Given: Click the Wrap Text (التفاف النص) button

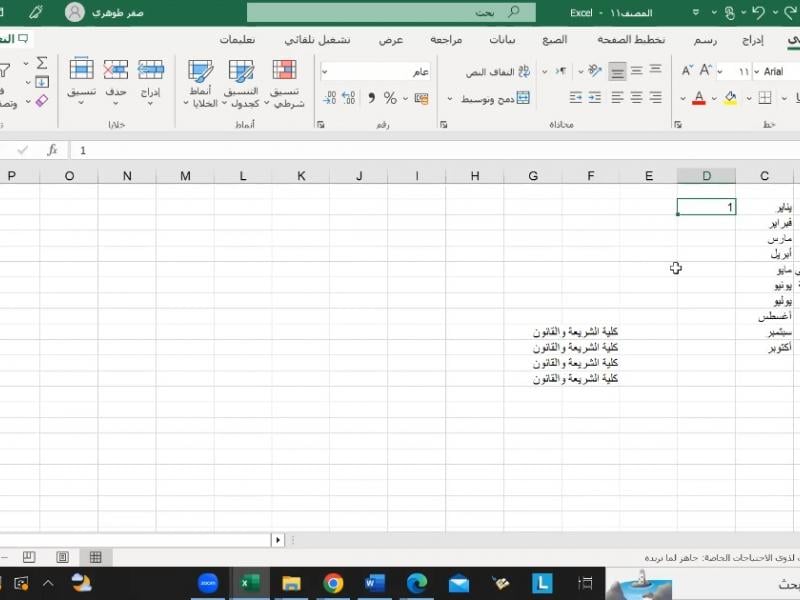Looking at the screenshot, I should [497, 72].
